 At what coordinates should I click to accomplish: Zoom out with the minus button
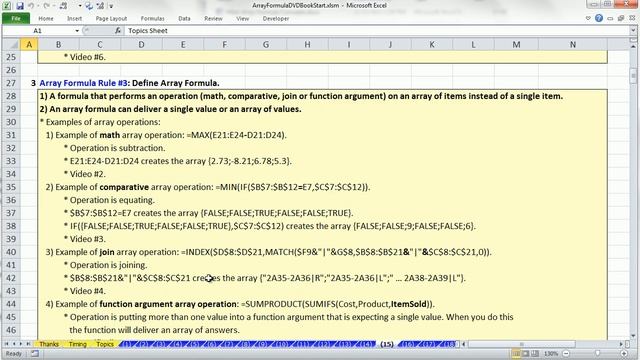point(566,353)
